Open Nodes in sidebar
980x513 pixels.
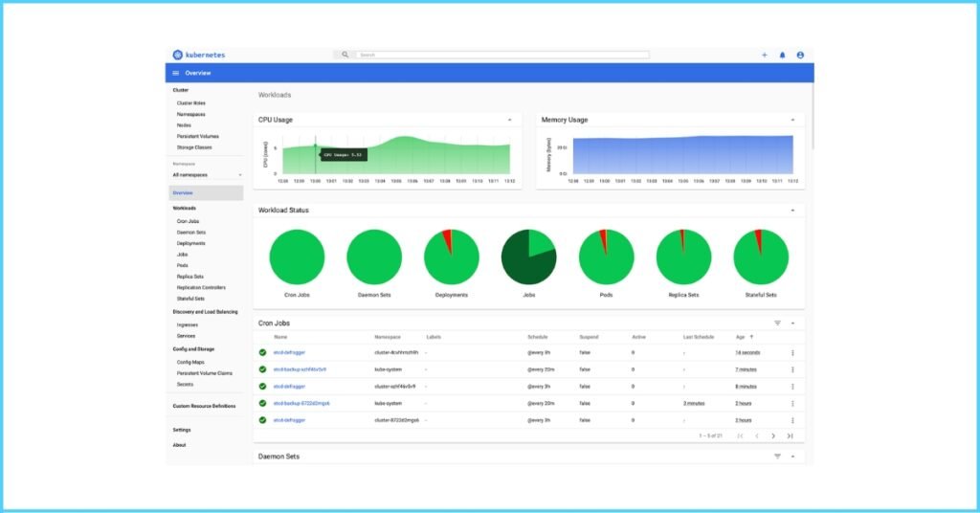coord(184,125)
